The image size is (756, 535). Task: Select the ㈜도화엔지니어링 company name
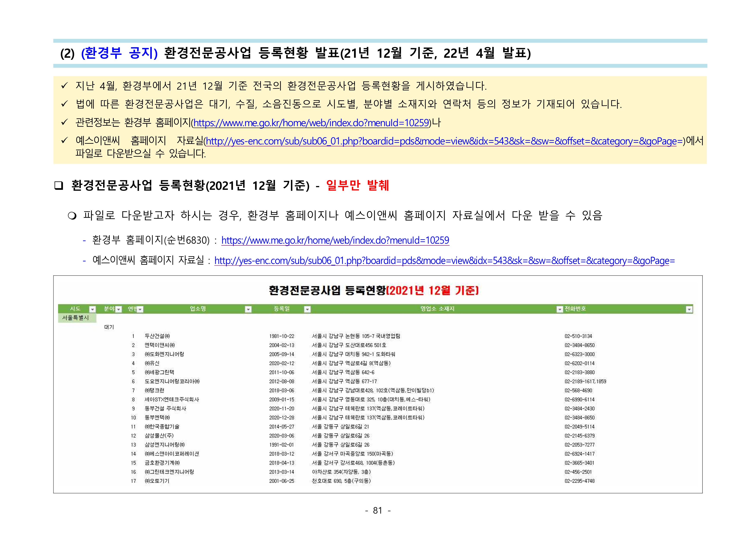pos(164,354)
